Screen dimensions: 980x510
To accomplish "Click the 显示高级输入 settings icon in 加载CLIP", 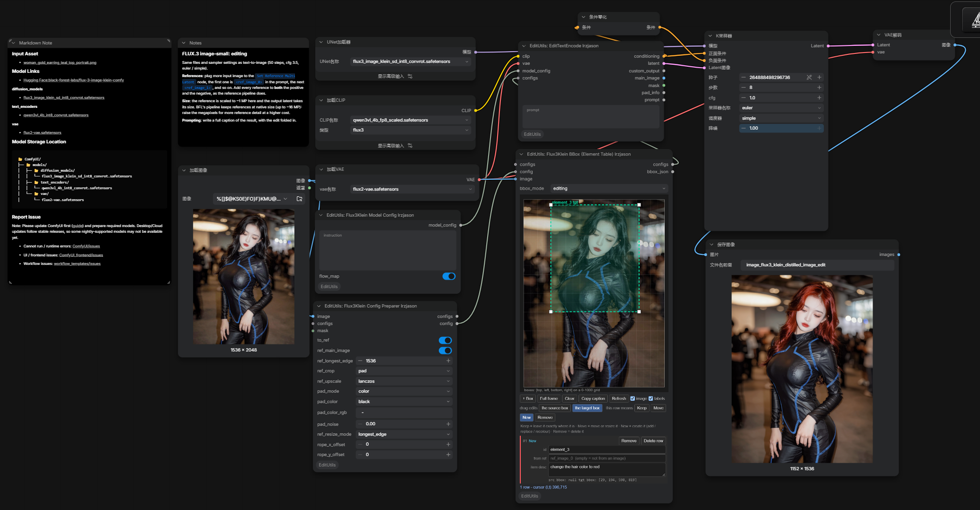I will [410, 146].
